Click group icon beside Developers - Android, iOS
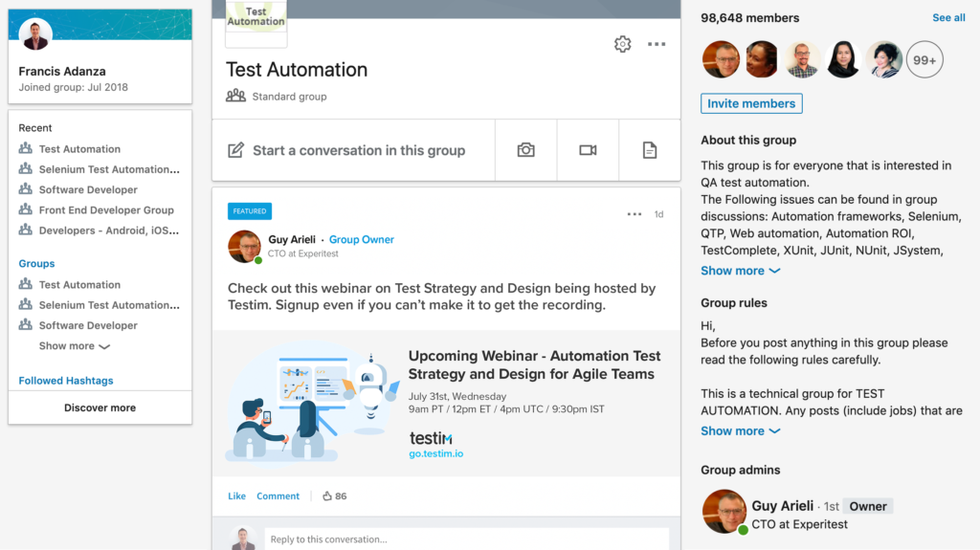This screenshot has height=550, width=980. (x=26, y=230)
